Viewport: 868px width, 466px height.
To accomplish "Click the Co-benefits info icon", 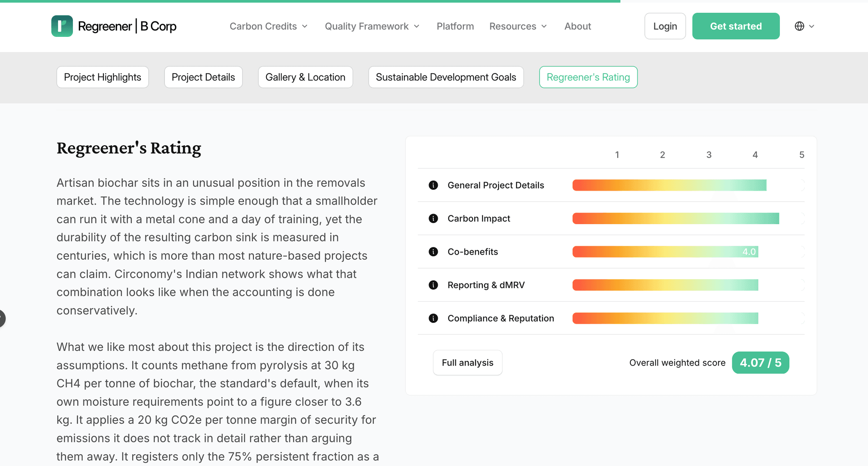I will coord(433,252).
